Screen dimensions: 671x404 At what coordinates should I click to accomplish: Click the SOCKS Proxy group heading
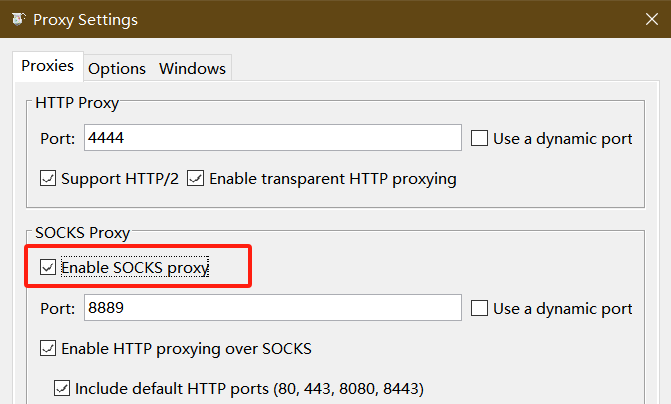[x=83, y=233]
